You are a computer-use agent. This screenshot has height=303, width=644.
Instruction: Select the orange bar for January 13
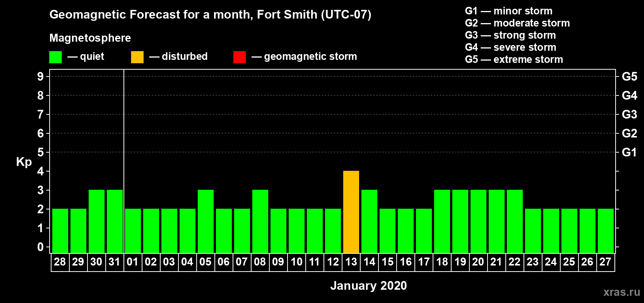point(351,212)
